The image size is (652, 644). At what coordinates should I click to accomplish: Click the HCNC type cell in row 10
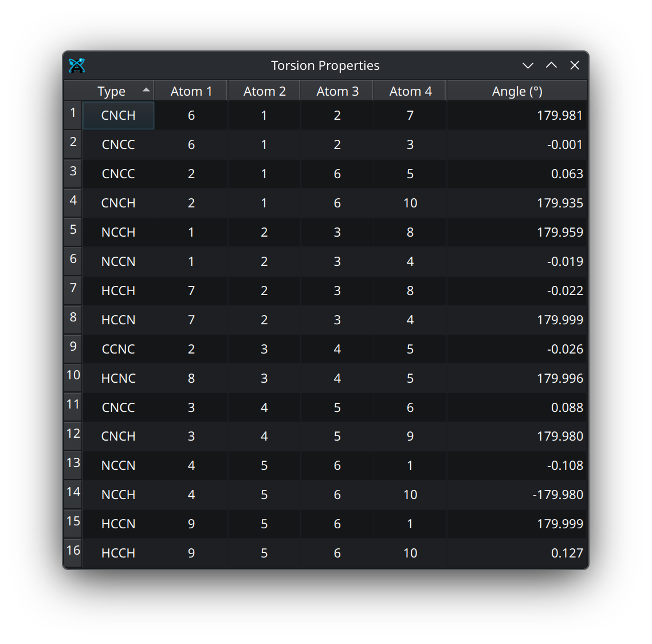[119, 379]
